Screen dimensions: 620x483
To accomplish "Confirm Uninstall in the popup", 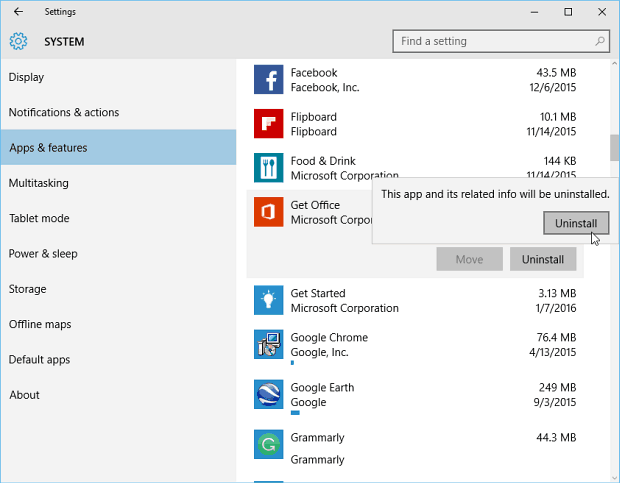I will tap(576, 223).
